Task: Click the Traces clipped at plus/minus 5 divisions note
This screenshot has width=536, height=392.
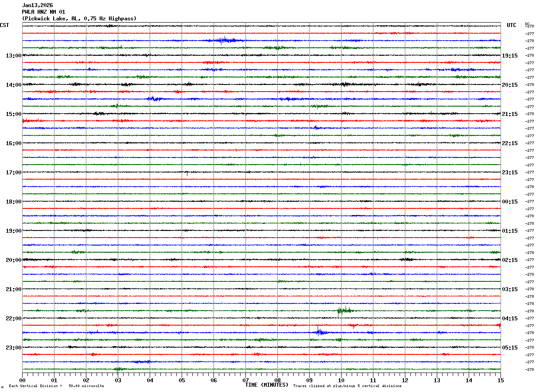Action: [347, 386]
